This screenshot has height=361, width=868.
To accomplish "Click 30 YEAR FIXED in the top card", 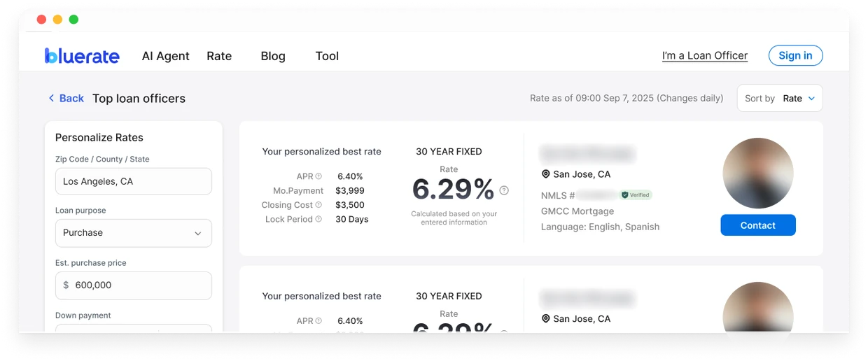I will coord(449,152).
